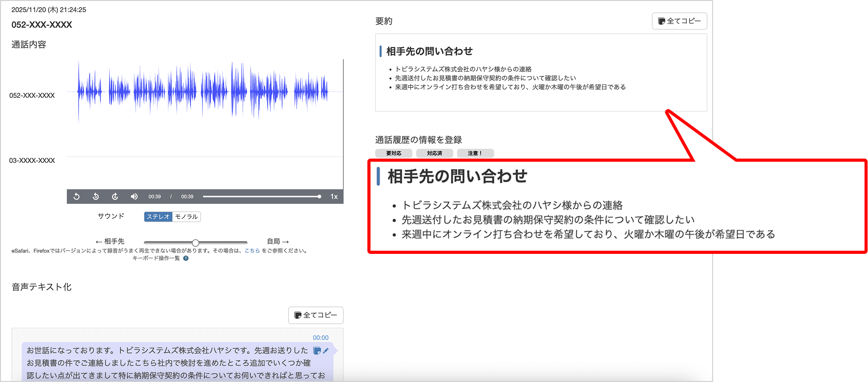Restart the call recording playback

coord(77,197)
